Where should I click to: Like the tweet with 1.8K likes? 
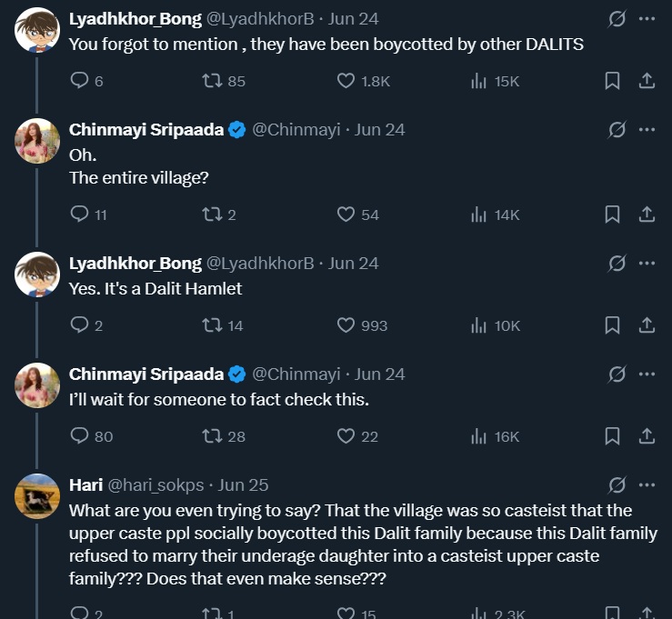click(346, 81)
